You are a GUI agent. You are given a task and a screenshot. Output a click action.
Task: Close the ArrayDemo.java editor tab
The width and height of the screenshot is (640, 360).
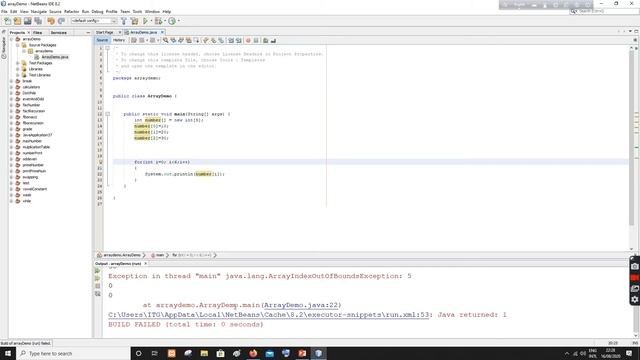(x=162, y=32)
